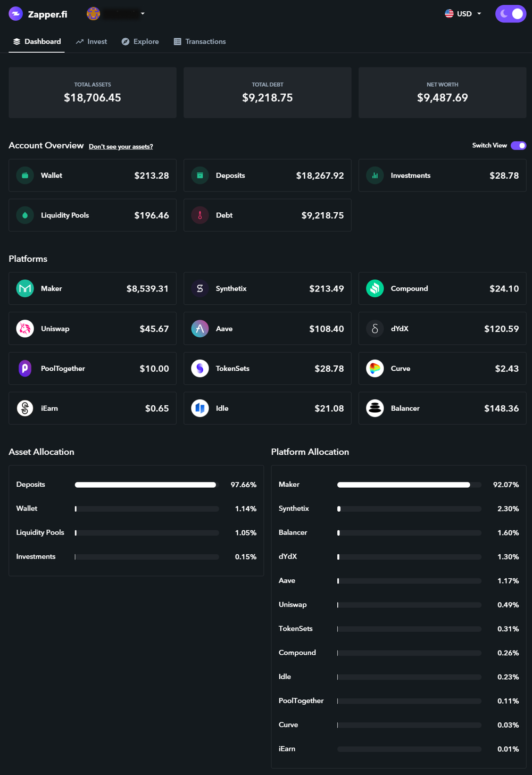
Task: Open the Deposits $18,267.92 card
Action: pyautogui.click(x=268, y=176)
